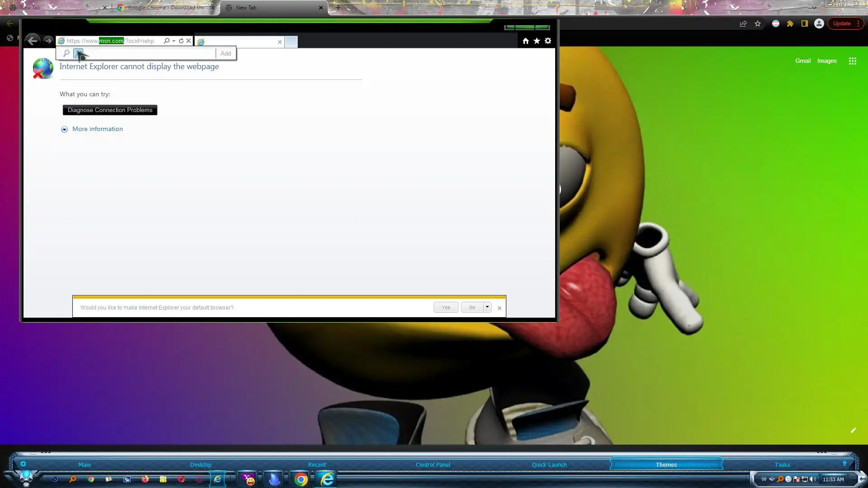Open Yahoo Messenger taskbar icon

249,479
